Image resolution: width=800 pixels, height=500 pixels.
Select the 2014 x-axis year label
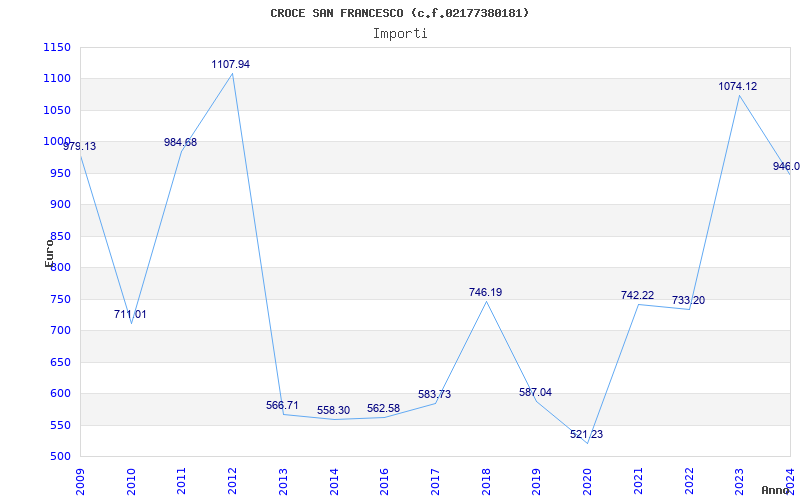tap(334, 481)
